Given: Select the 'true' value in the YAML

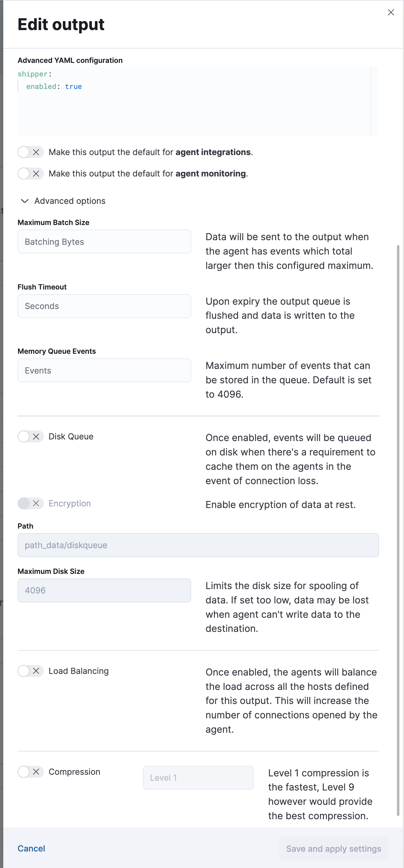Looking at the screenshot, I should pyautogui.click(x=73, y=86).
